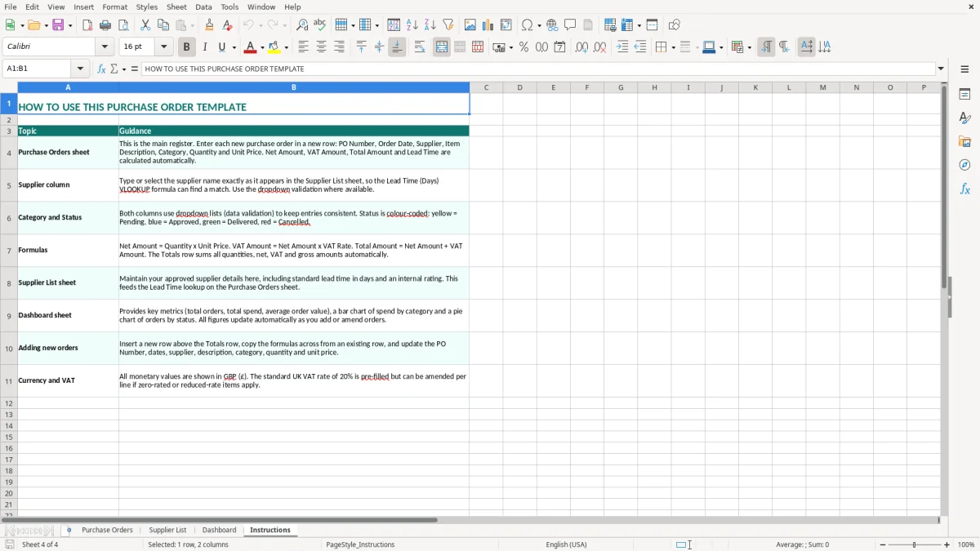Expand the formula bar arrow

point(941,69)
